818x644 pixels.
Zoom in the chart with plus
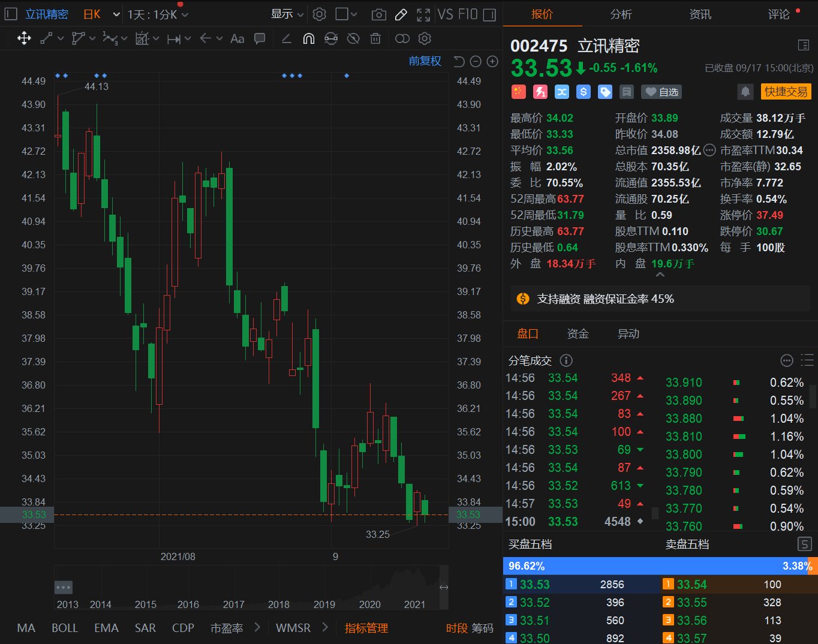pyautogui.click(x=492, y=61)
